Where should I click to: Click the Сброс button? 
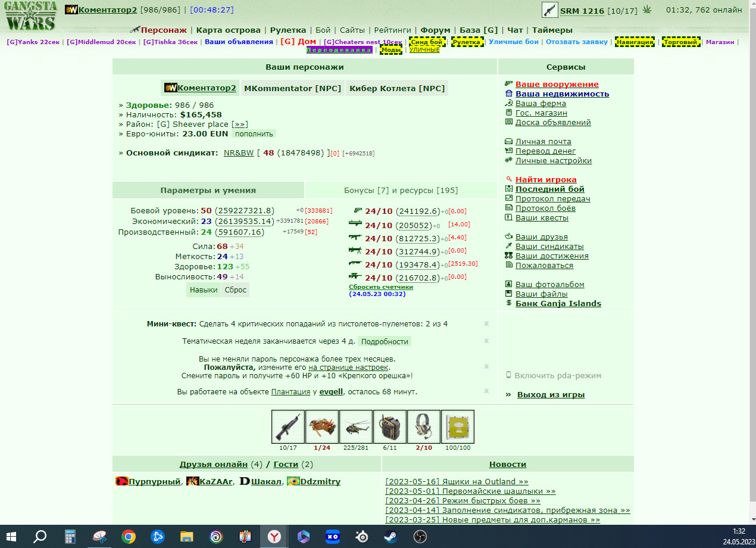point(235,290)
